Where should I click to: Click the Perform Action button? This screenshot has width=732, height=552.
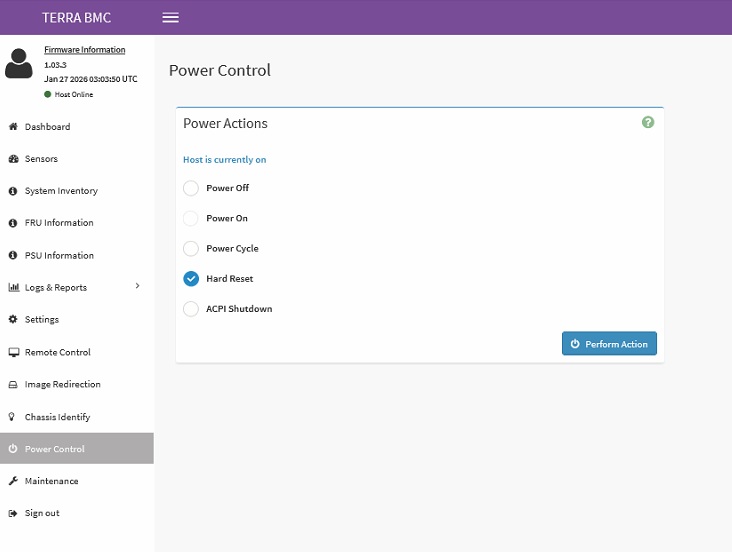pyautogui.click(x=609, y=344)
